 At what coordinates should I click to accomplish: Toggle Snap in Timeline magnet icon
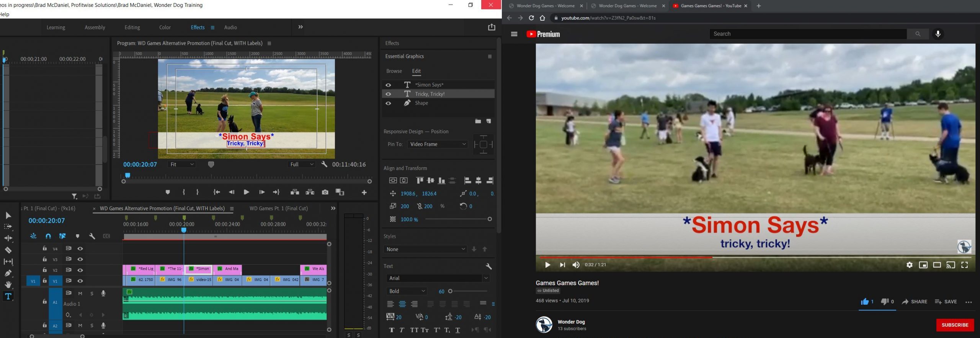[x=48, y=236]
